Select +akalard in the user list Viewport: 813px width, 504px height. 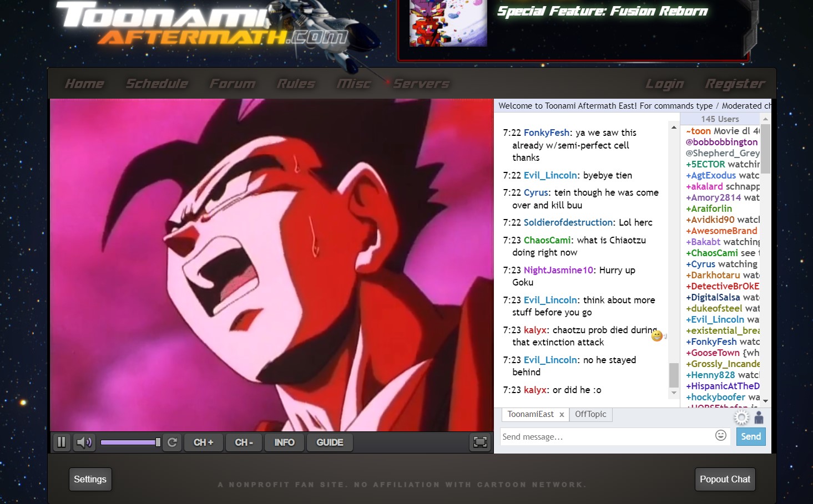click(x=704, y=186)
